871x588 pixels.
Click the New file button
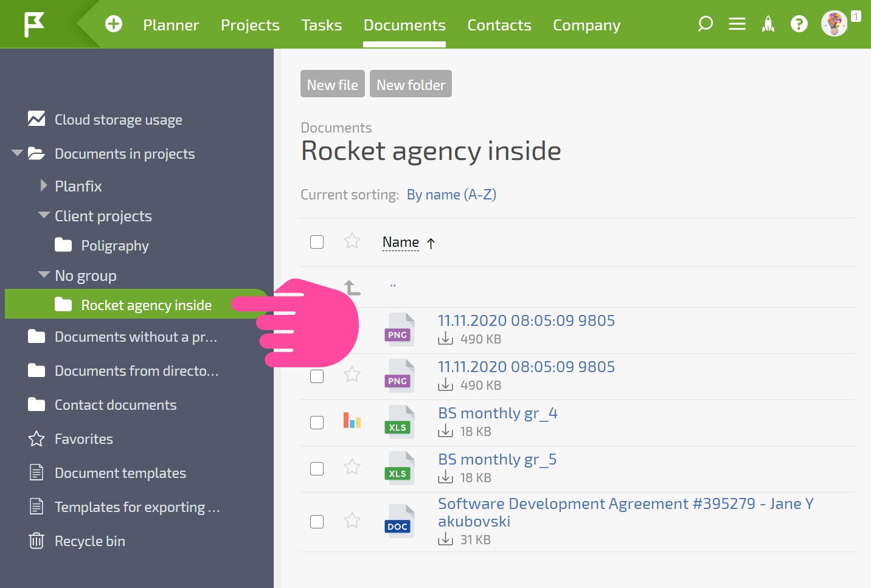333,84
